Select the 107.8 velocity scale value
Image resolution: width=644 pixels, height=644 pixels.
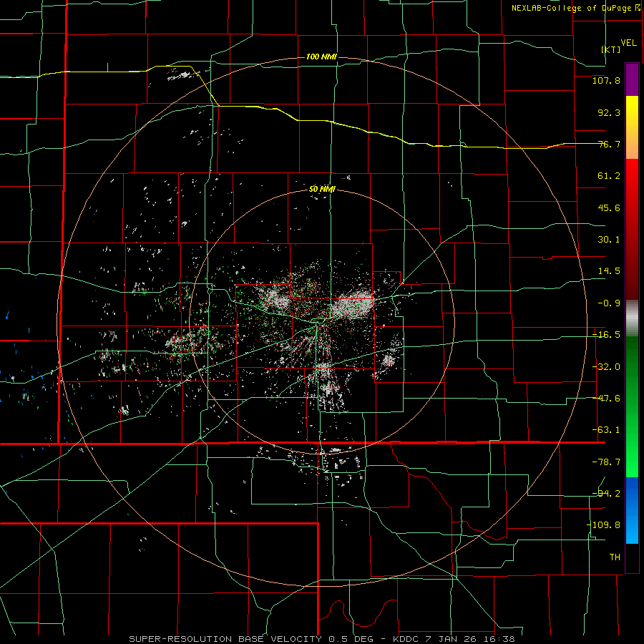tap(606, 80)
